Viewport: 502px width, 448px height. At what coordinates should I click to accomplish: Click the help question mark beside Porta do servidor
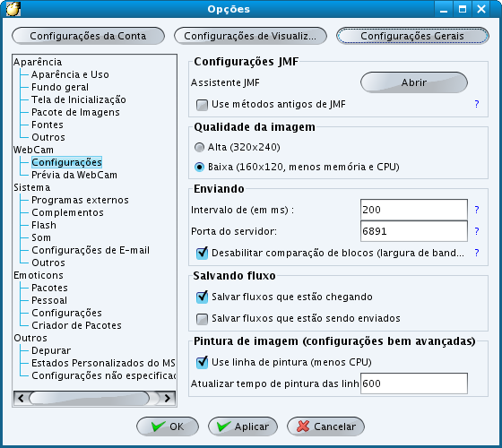(477, 231)
